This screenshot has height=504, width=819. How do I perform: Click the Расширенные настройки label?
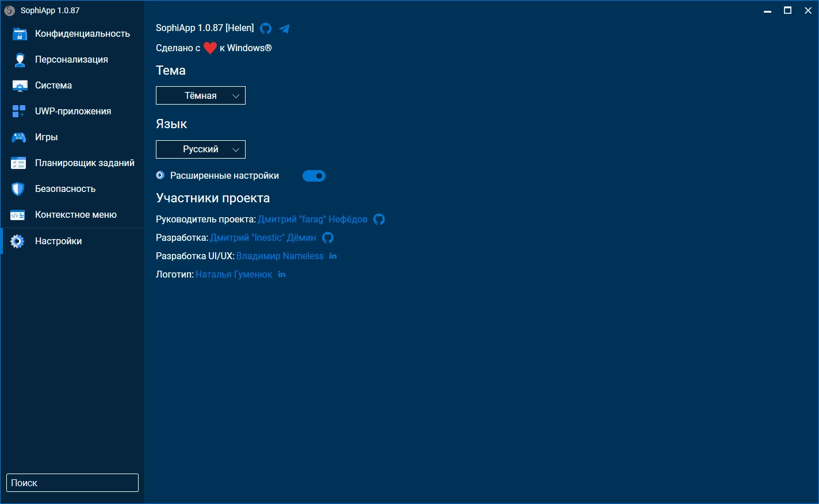pyautogui.click(x=224, y=175)
